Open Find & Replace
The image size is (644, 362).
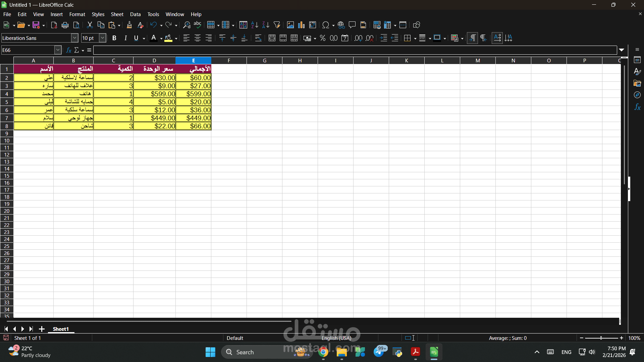(186, 25)
